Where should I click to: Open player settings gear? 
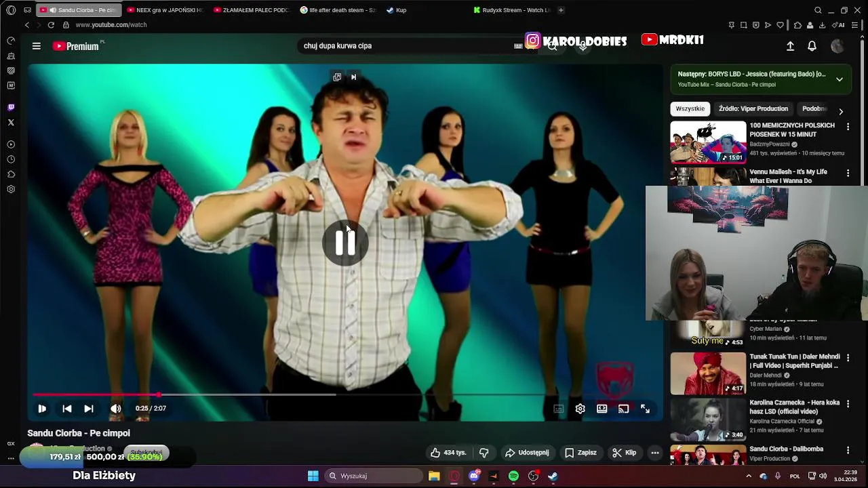coord(580,409)
